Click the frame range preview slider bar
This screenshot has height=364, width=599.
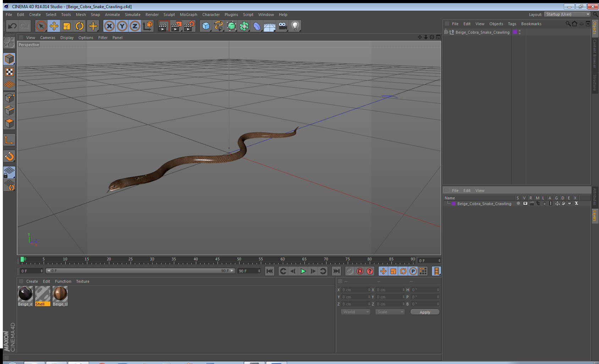click(140, 271)
